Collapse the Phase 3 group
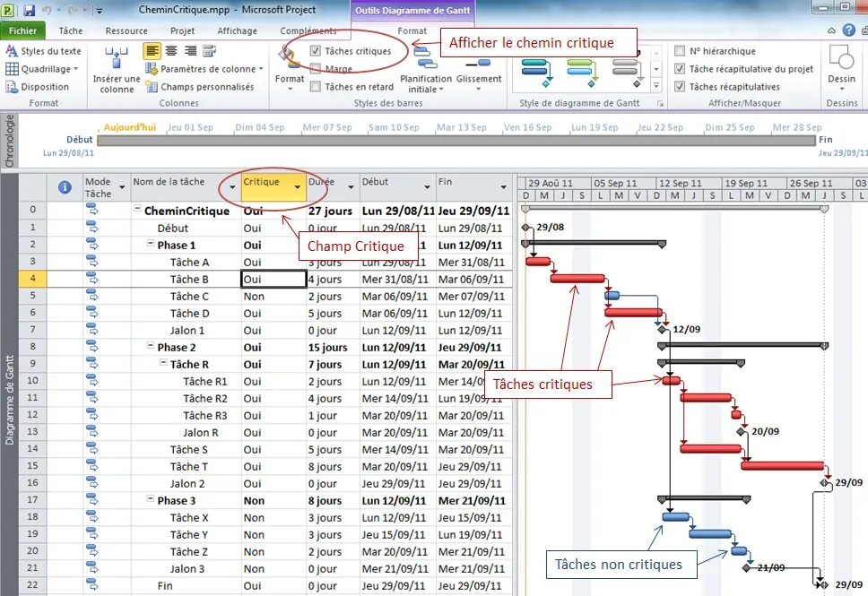868x596 pixels. point(150,498)
